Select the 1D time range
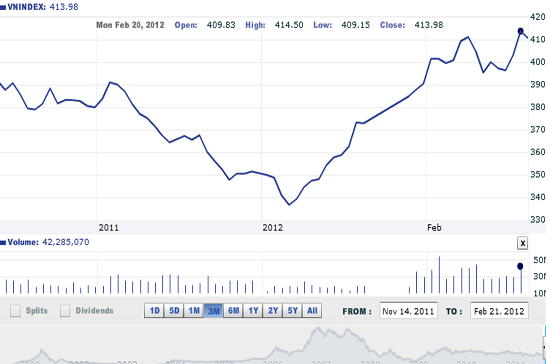 [154, 311]
